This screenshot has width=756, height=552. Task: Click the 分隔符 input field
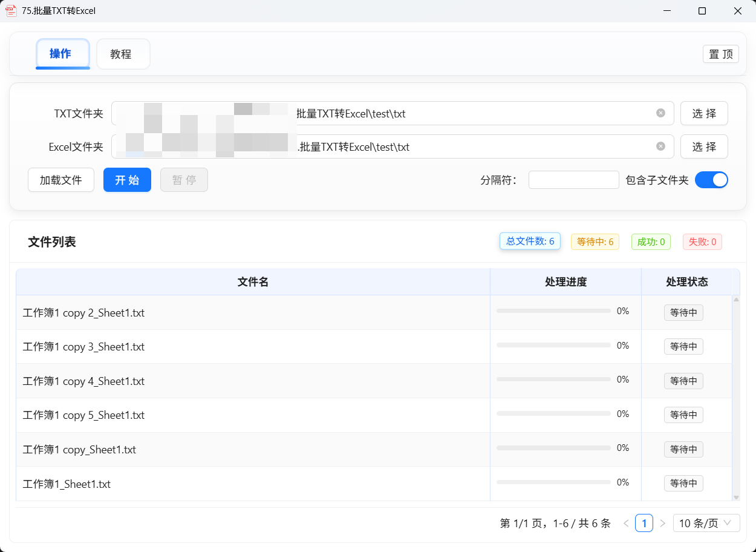click(573, 180)
